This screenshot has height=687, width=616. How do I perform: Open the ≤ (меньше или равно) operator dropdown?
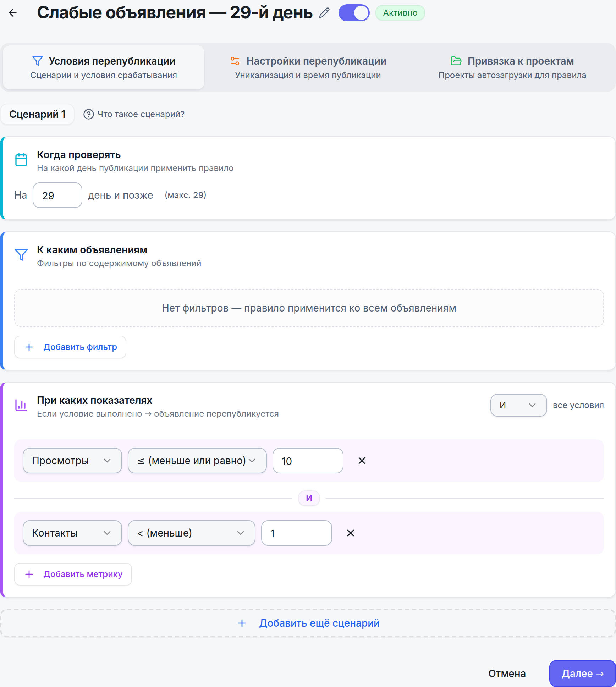click(197, 461)
